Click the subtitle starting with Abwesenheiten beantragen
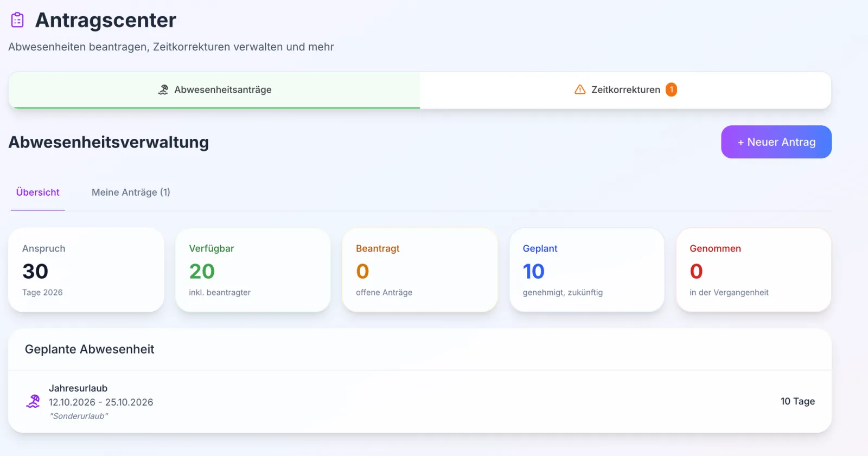Viewport: 868px width, 456px height. tap(171, 47)
